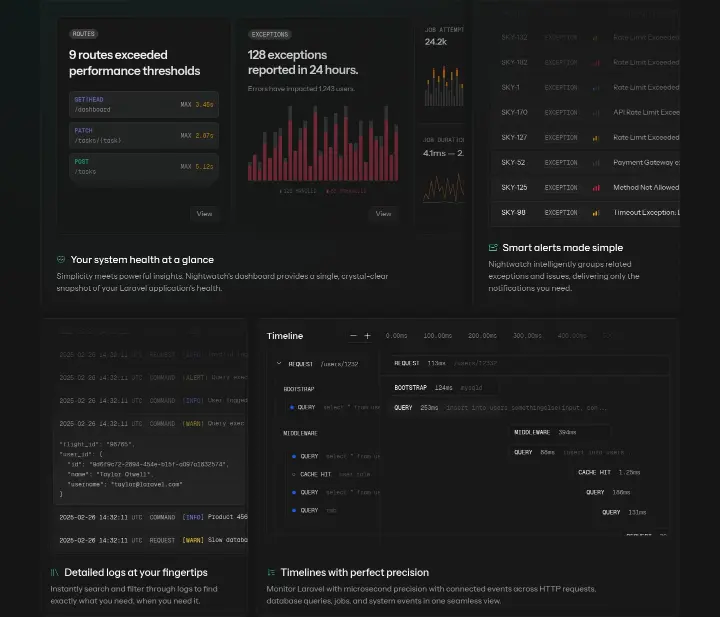Click the heart icon beside system health heading
Screen dimensions: 720x617
click(x=61, y=259)
